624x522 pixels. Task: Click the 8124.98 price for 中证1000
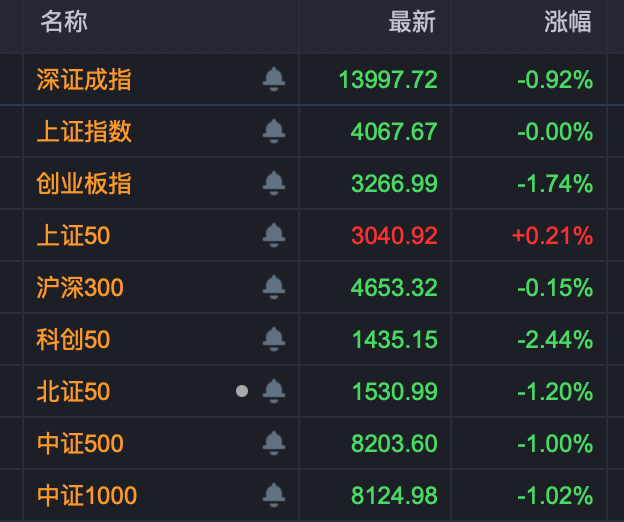394,496
